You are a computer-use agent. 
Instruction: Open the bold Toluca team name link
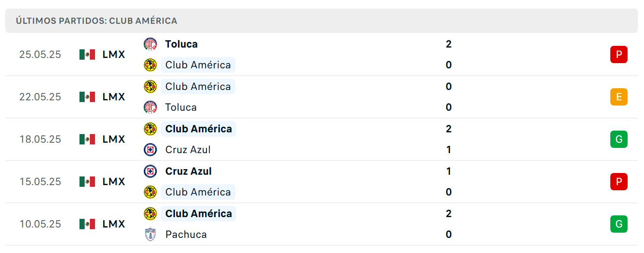click(181, 44)
